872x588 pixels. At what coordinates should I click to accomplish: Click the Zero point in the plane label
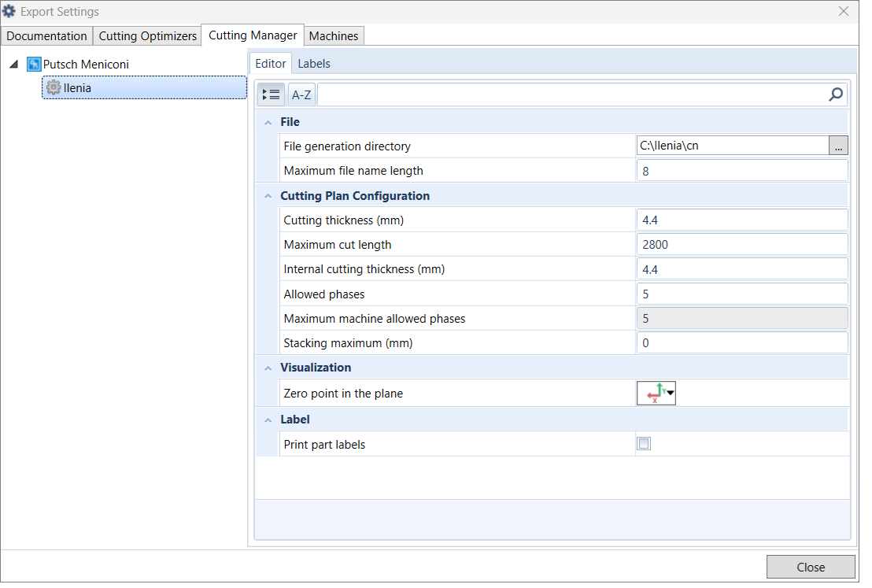343,394
